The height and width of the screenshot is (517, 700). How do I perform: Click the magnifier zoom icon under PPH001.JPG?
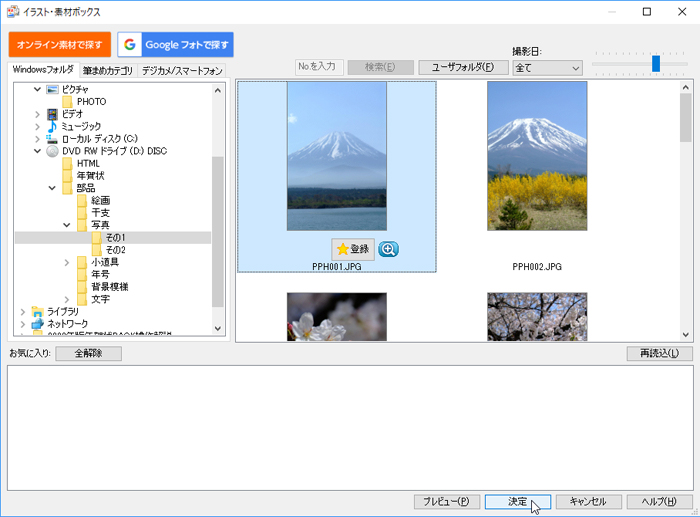click(x=388, y=249)
